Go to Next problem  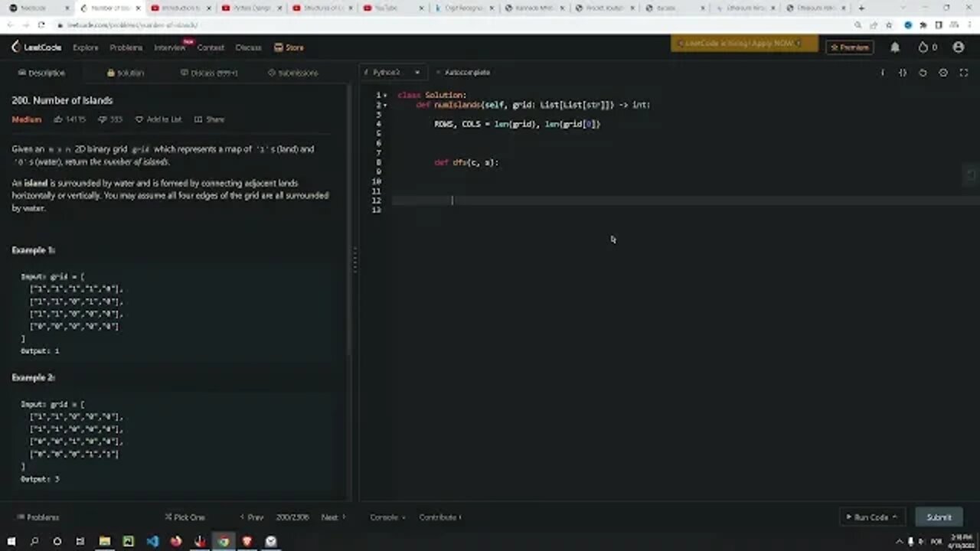point(333,517)
